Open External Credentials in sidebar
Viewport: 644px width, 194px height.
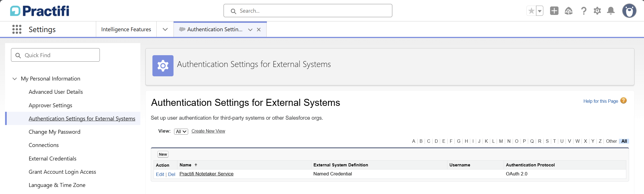click(x=52, y=159)
